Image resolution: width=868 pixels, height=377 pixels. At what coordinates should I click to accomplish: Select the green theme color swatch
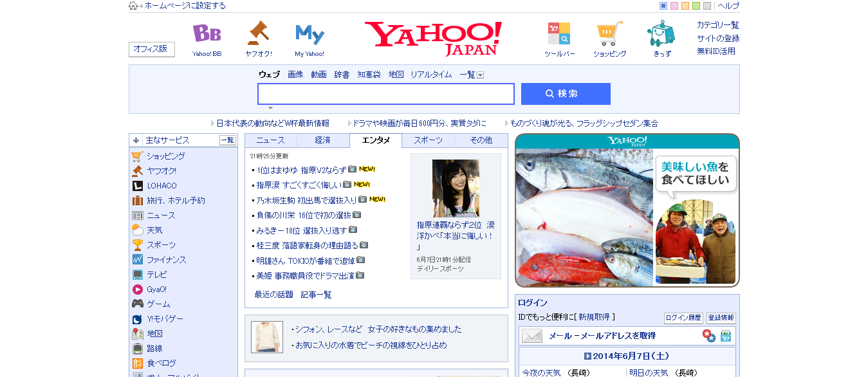point(696,6)
